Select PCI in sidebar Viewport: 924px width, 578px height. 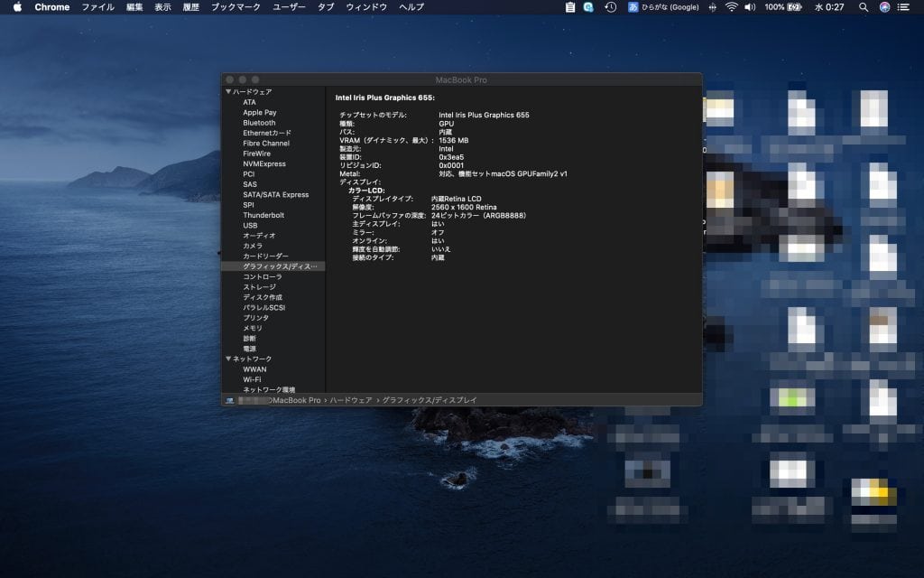point(249,174)
